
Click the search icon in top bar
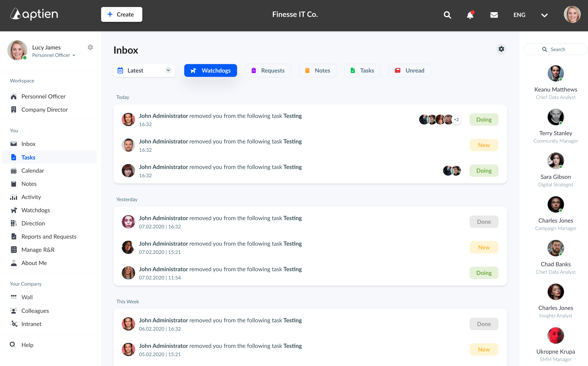pos(447,15)
